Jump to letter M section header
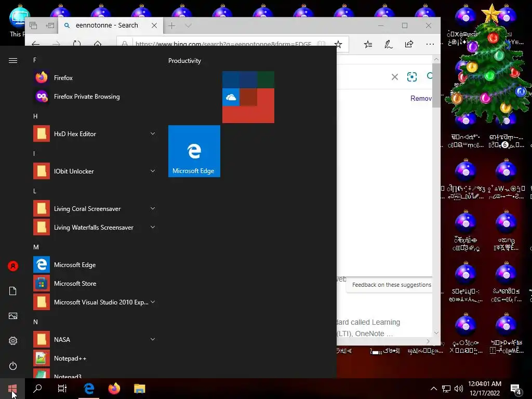 36,247
